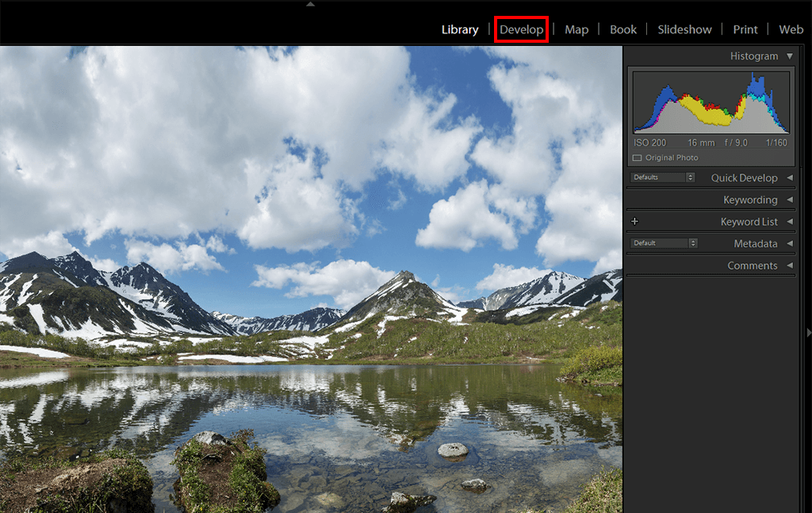The image size is (812, 513).
Task: Expand the Keyword List panel
Action: [x=790, y=221]
